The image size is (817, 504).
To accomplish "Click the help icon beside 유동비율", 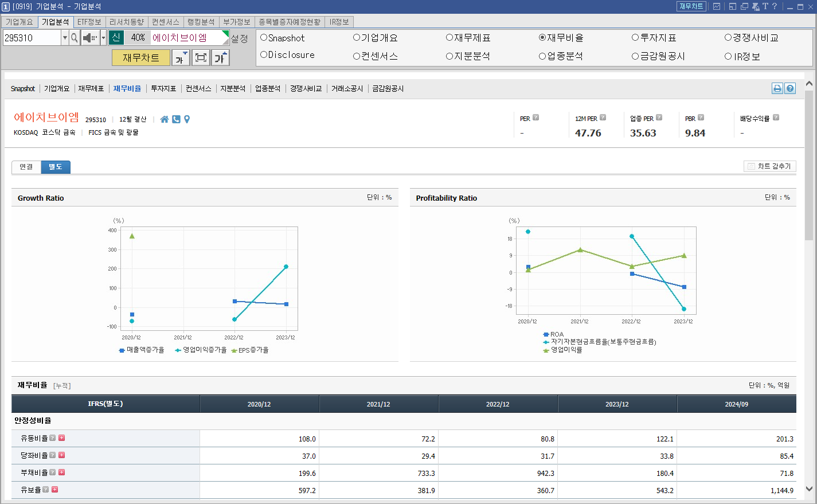I will 53,437.
